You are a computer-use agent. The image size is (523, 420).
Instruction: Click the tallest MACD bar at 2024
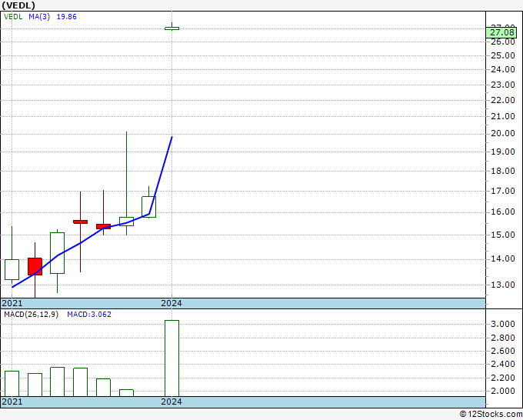click(172, 358)
